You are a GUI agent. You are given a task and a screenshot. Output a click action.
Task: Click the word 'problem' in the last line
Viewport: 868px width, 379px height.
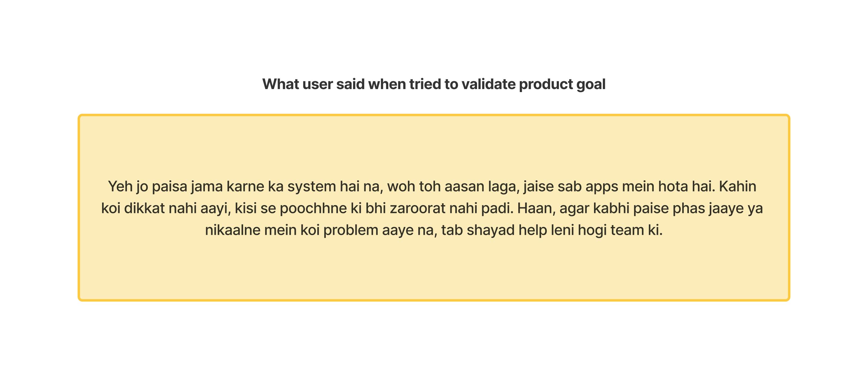pyautogui.click(x=351, y=231)
